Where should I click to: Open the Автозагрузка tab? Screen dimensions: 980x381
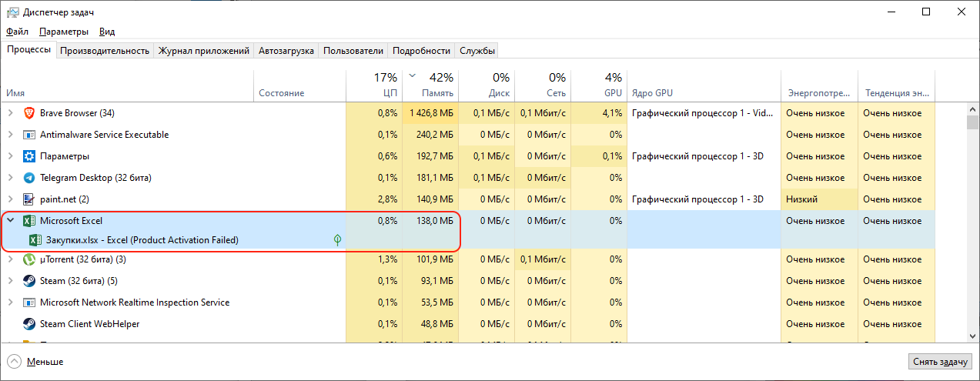coord(286,51)
